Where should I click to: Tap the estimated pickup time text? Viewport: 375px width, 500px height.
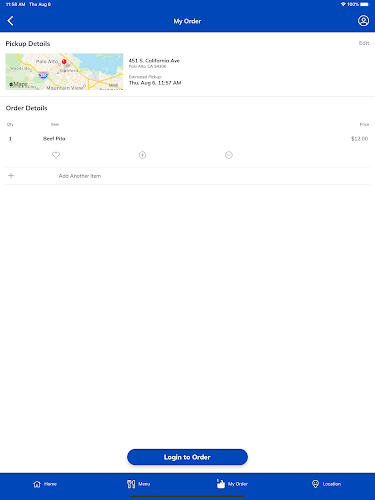(x=155, y=83)
